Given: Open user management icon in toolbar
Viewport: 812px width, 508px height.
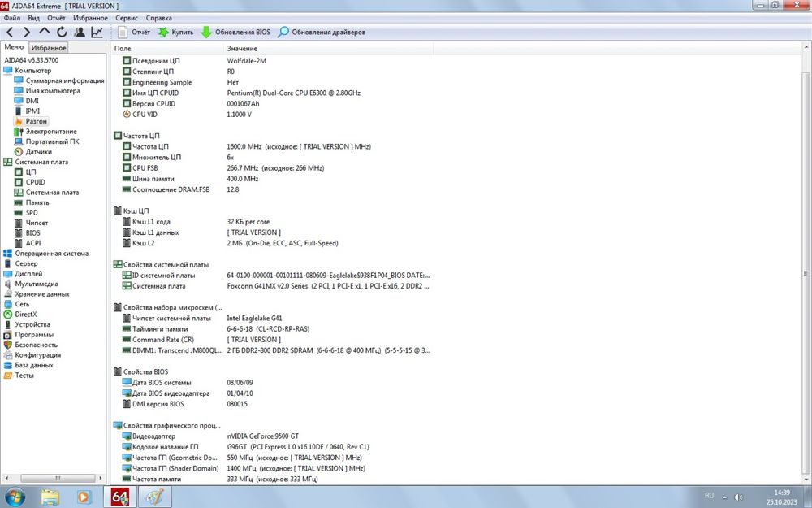Looking at the screenshot, I should coord(80,33).
